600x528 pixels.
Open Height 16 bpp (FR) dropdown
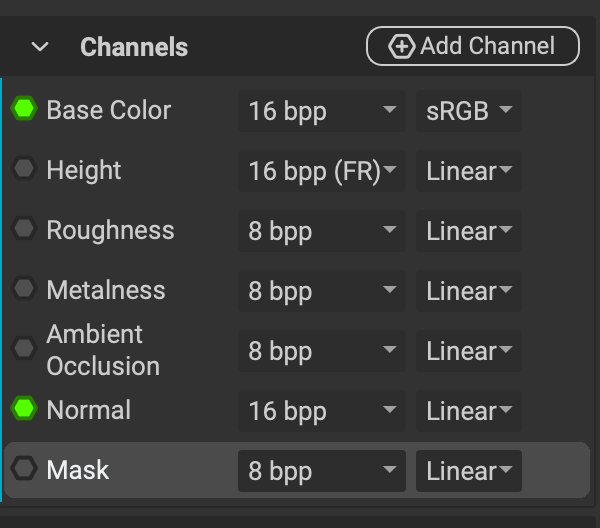[321, 171]
